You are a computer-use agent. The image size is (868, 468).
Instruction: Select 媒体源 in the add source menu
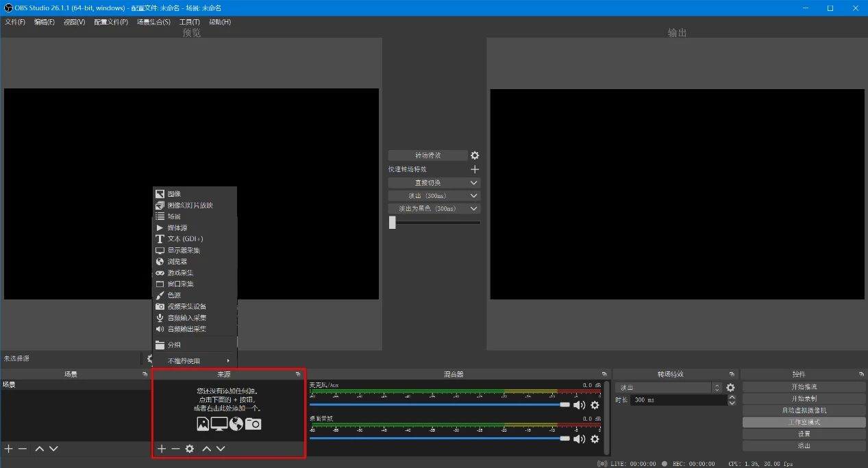pos(195,227)
